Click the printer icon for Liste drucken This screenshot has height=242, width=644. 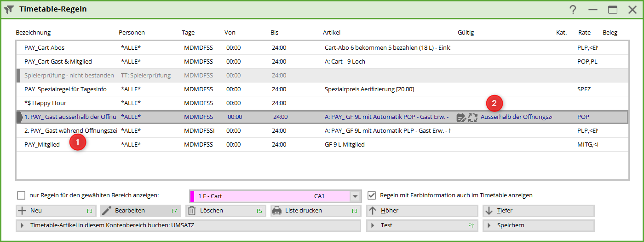[277, 211]
